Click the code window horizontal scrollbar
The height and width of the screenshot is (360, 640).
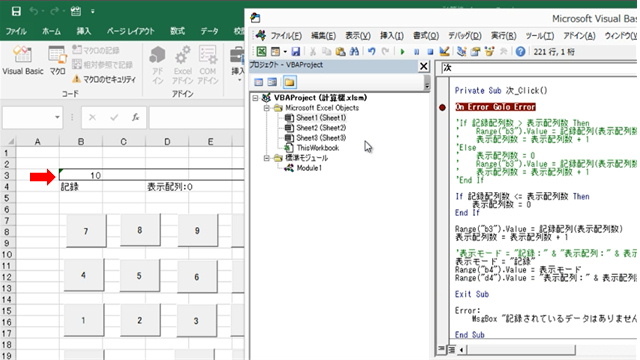521,350
